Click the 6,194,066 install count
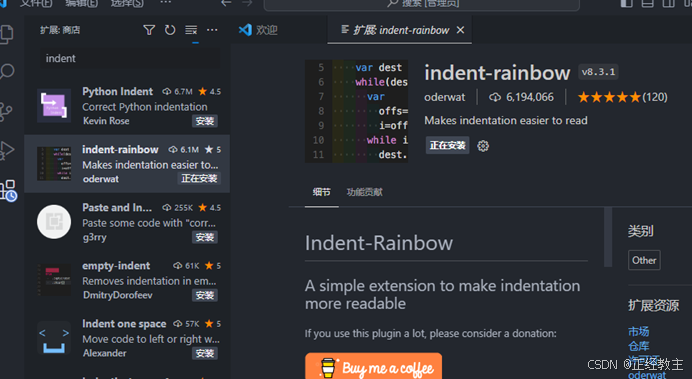This screenshot has height=379, width=692. coord(521,97)
